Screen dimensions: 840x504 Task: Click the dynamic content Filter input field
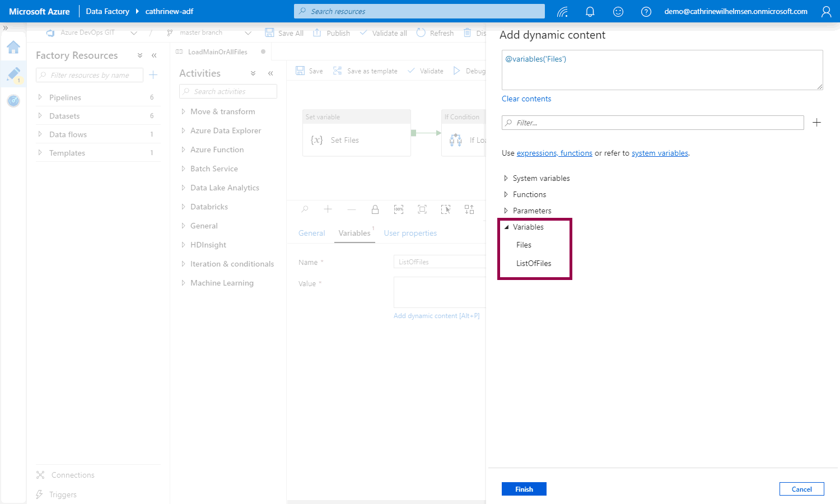pyautogui.click(x=652, y=123)
